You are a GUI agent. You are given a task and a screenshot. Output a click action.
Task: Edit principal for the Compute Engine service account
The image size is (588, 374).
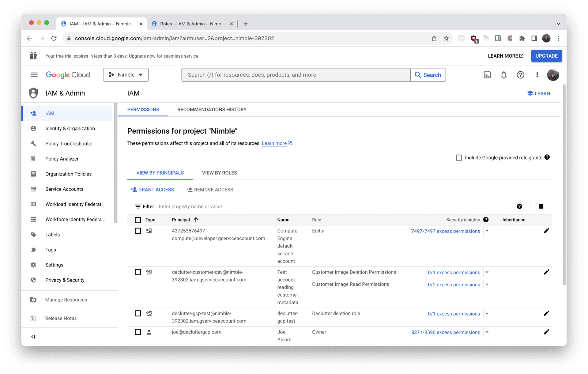point(546,231)
